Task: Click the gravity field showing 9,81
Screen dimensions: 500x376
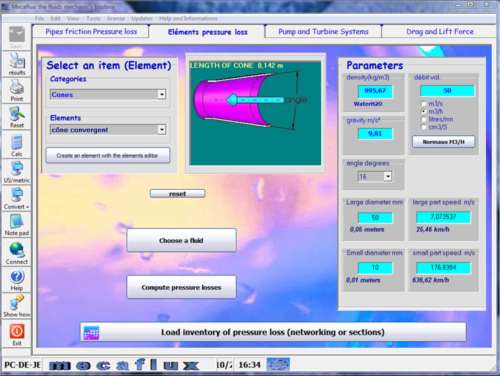Action: (x=375, y=134)
